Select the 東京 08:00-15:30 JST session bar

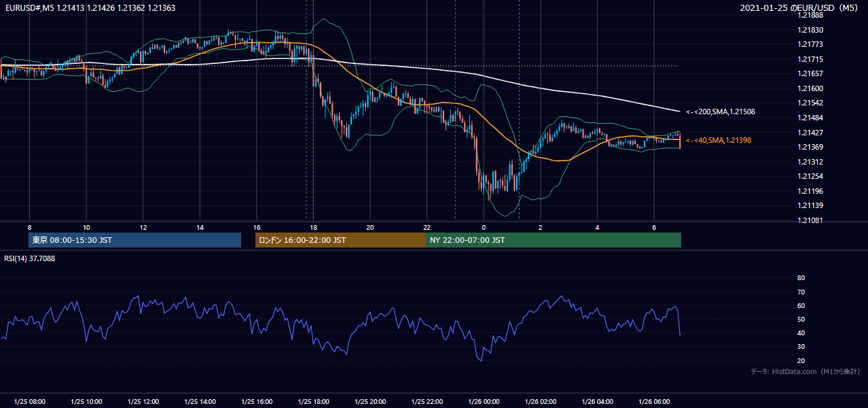134,240
